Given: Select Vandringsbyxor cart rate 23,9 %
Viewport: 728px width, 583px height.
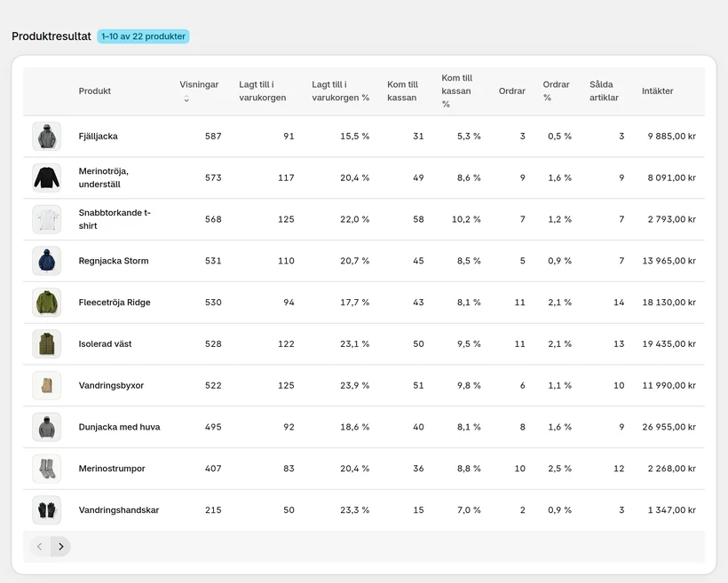Looking at the screenshot, I should click(355, 385).
